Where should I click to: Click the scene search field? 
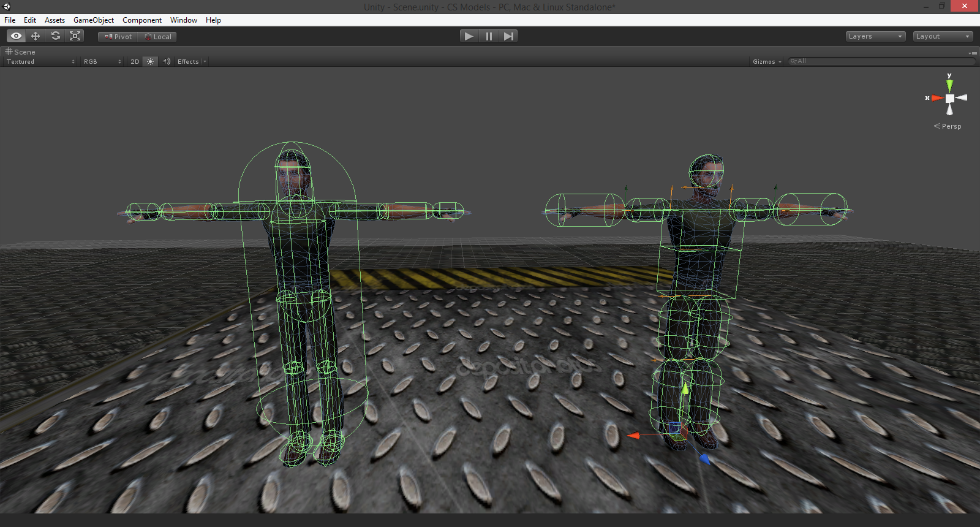pos(882,61)
